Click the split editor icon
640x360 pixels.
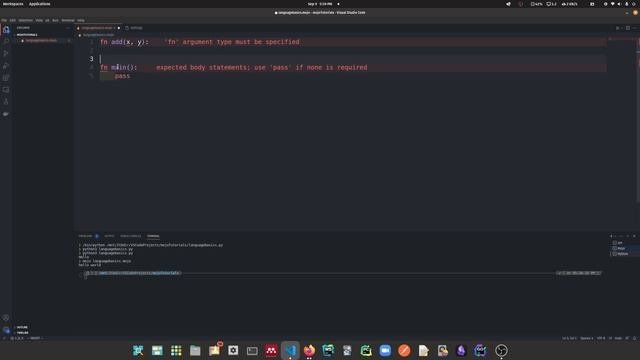coord(628,28)
